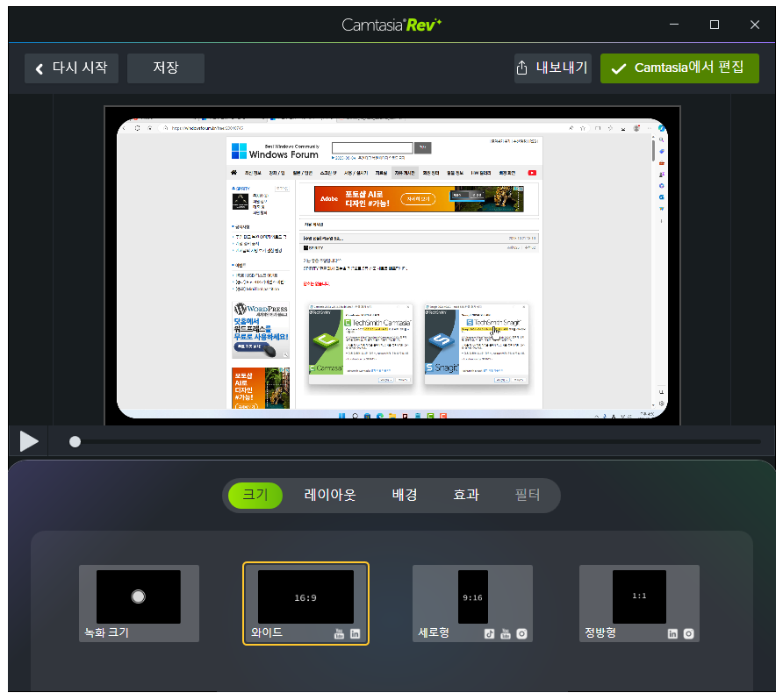Screen dimensions: 783x700
Task: Click YouTube icon on 세로형 card
Action: tap(506, 633)
